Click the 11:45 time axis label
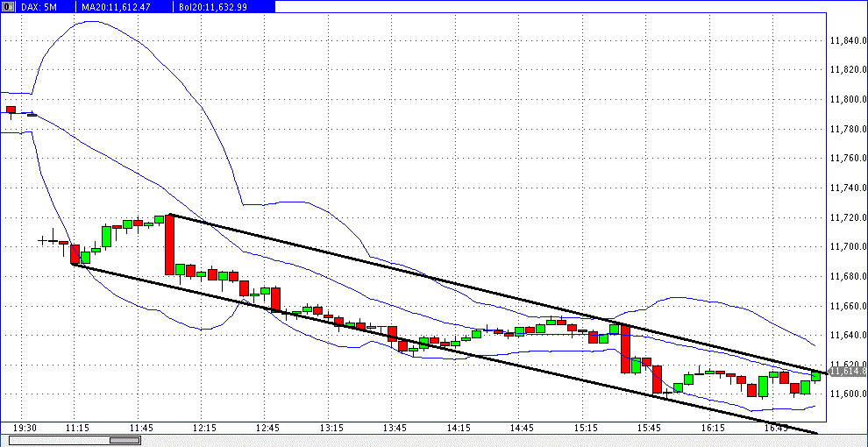Screen dimensions: 868x447 (140, 429)
